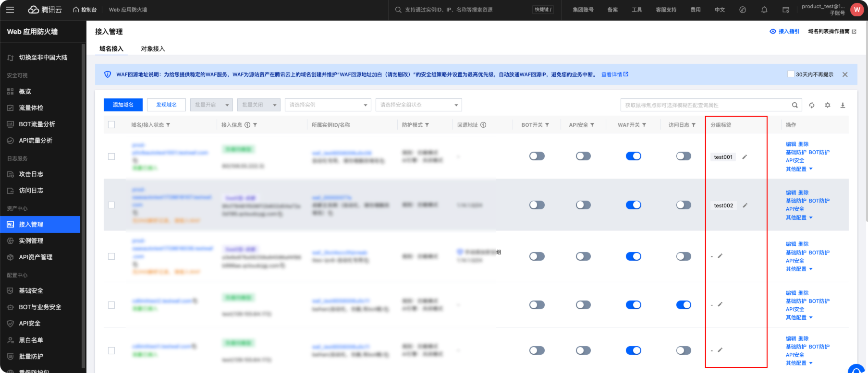The width and height of the screenshot is (868, 373).
Task: Open 攻击日志 in the sidebar
Action: point(31,174)
